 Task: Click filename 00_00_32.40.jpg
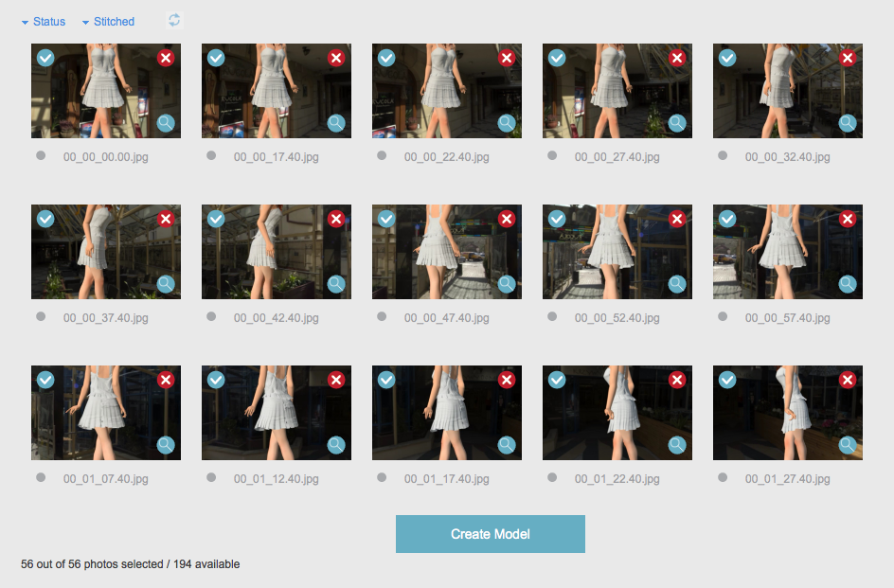tap(787, 157)
